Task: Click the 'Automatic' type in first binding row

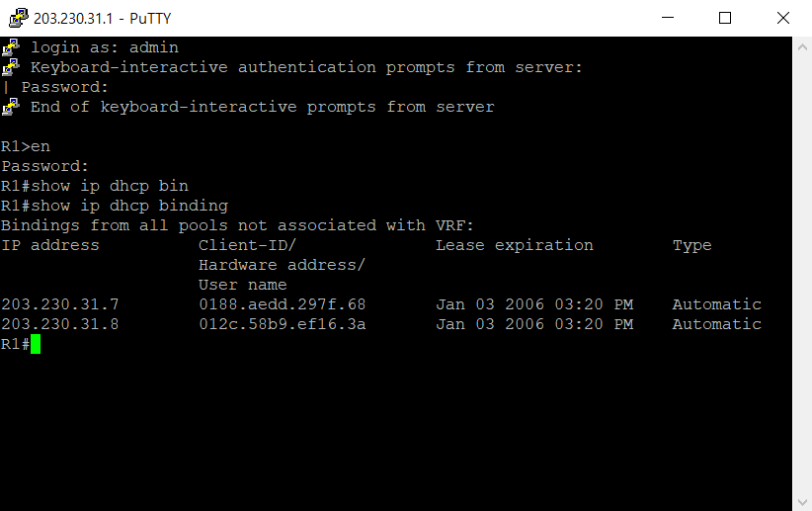Action: 717,304
